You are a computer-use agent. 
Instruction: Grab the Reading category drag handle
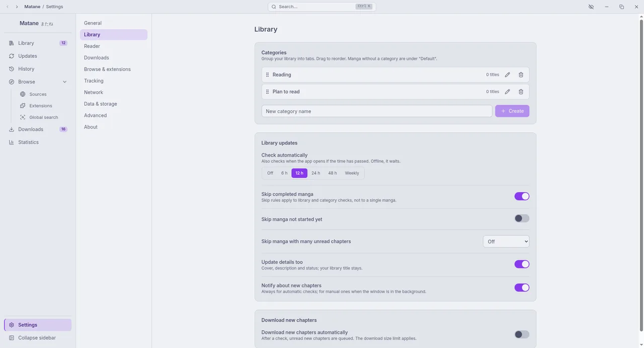[267, 75]
